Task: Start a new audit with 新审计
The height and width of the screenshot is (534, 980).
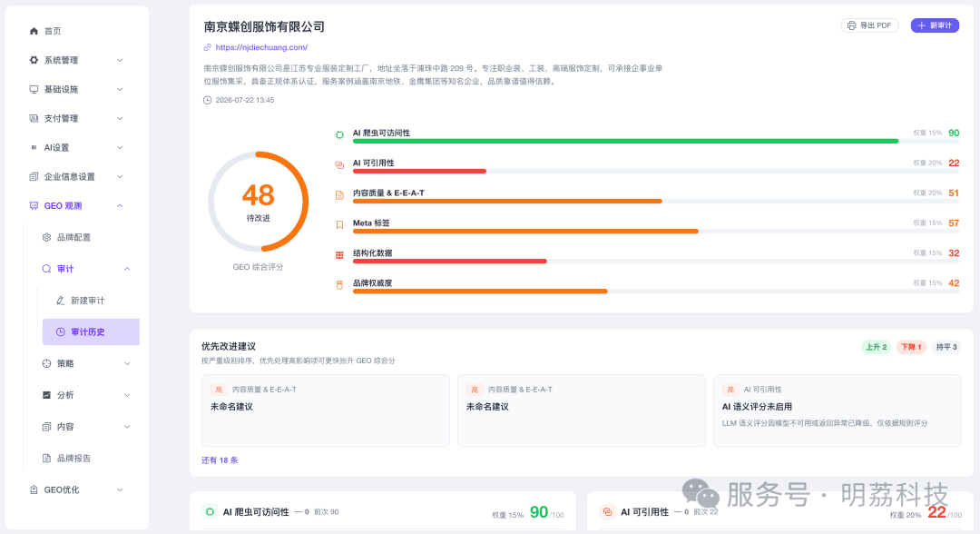Action: 935,25
